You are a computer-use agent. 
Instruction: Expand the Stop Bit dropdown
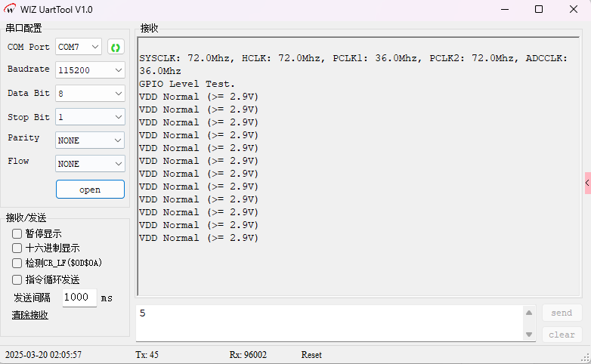[90, 117]
